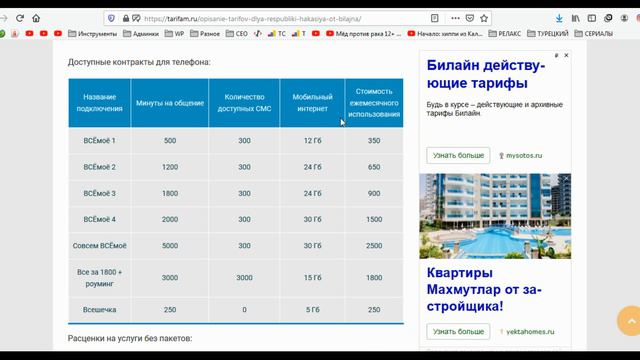Open 'Мёд против рака 12+' YouTube bookmark

364,33
